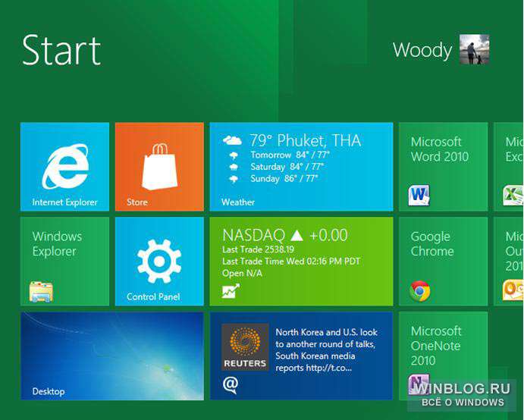The width and height of the screenshot is (524, 420).
Task: Click the Outlook icon on partial tile
Action: pos(513,290)
